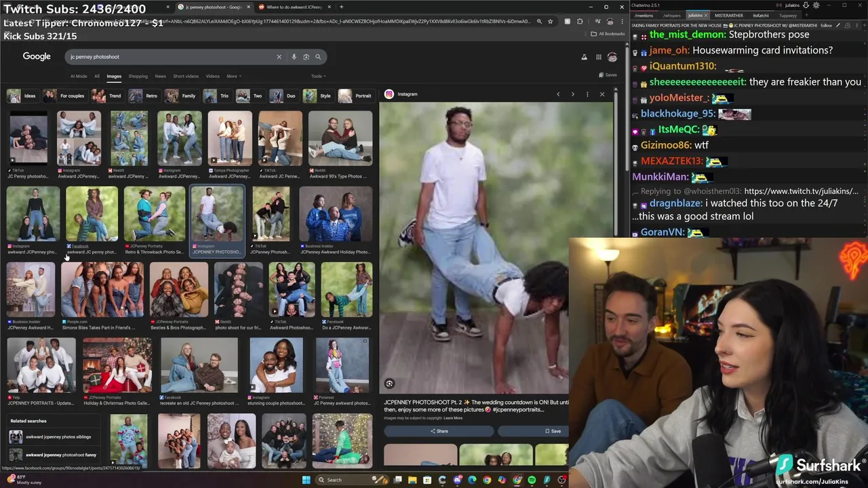The width and height of the screenshot is (868, 488).
Task: Bookmark this page with the star icon
Action: point(551,21)
